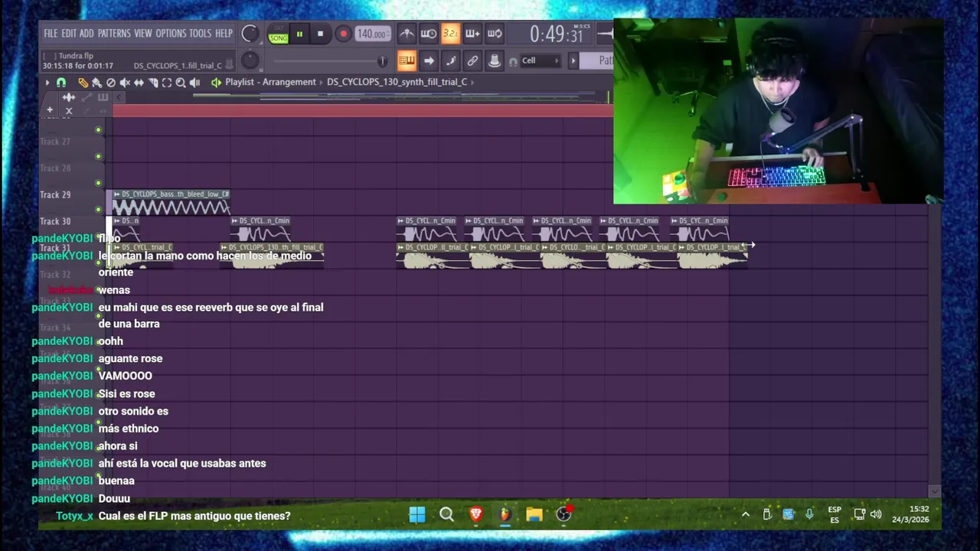Select the Playback speaker tool
Viewport: 980px width, 551px height.
[x=194, y=83]
